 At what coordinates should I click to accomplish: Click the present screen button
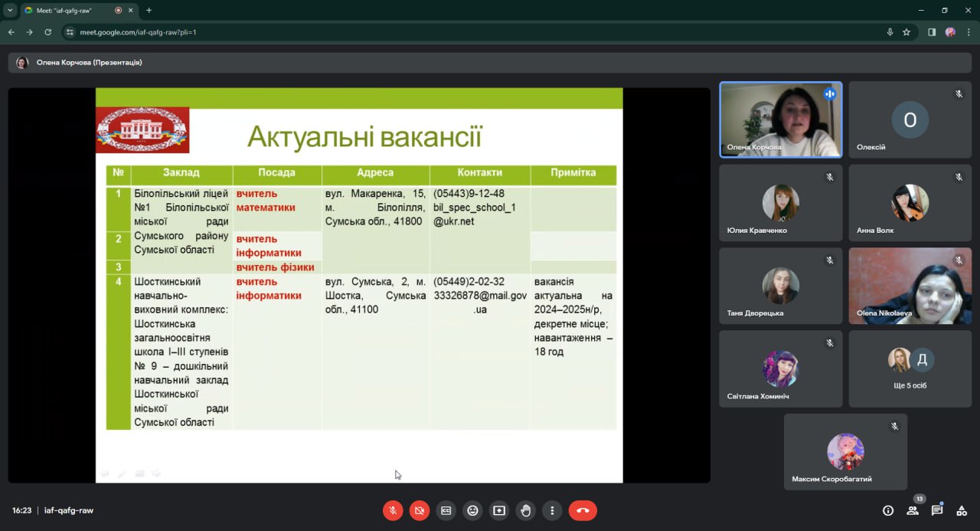coord(499,510)
